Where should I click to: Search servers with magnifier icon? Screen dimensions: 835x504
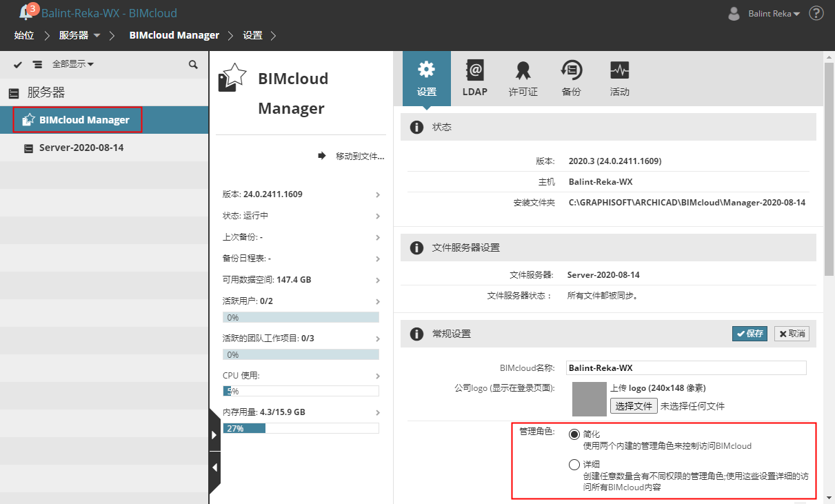(x=193, y=64)
